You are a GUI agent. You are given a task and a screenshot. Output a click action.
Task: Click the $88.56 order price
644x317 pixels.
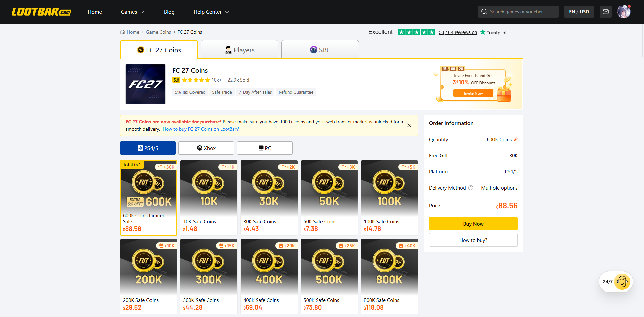[x=507, y=206]
